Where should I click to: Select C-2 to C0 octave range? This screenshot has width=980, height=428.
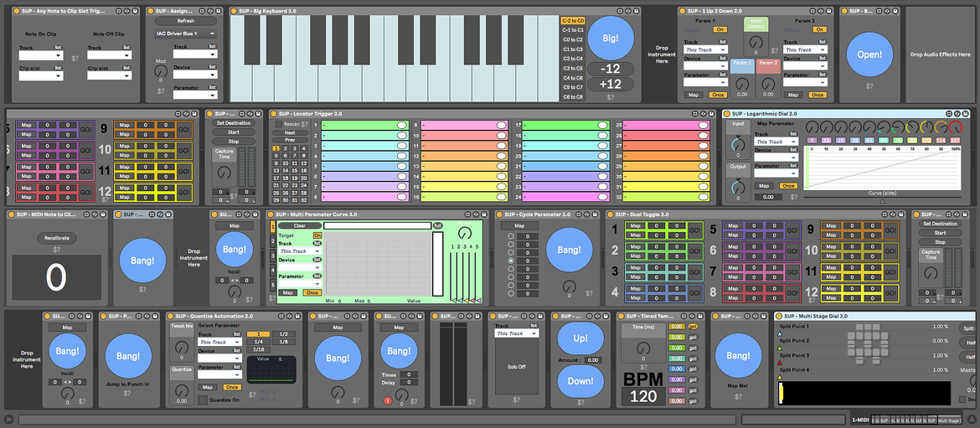click(x=573, y=21)
